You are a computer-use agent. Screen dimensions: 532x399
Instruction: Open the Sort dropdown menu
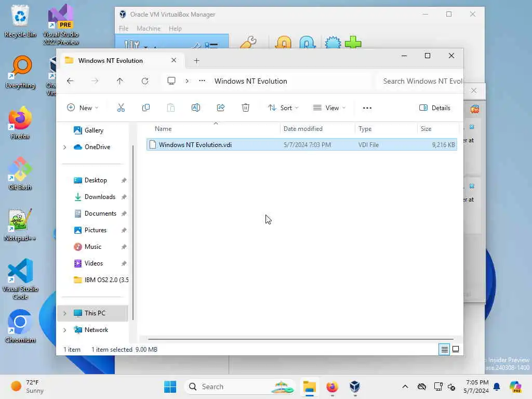click(283, 108)
